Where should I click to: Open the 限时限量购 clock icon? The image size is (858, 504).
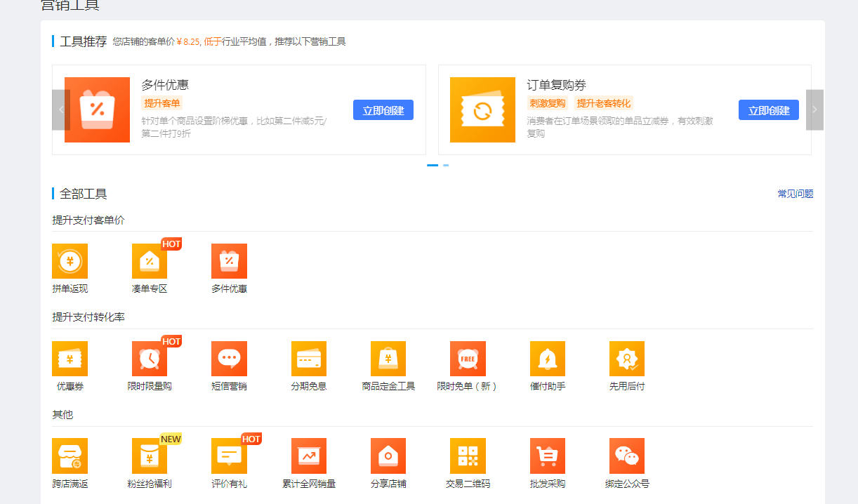tap(150, 359)
